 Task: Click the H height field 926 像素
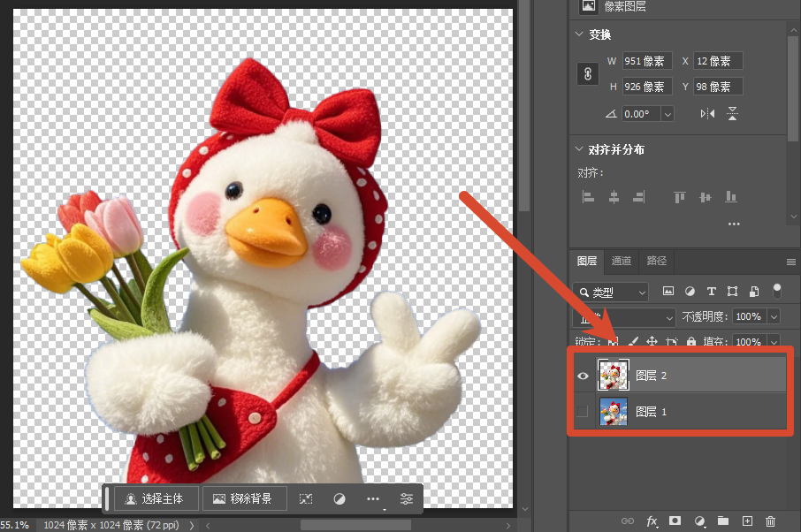tap(647, 87)
